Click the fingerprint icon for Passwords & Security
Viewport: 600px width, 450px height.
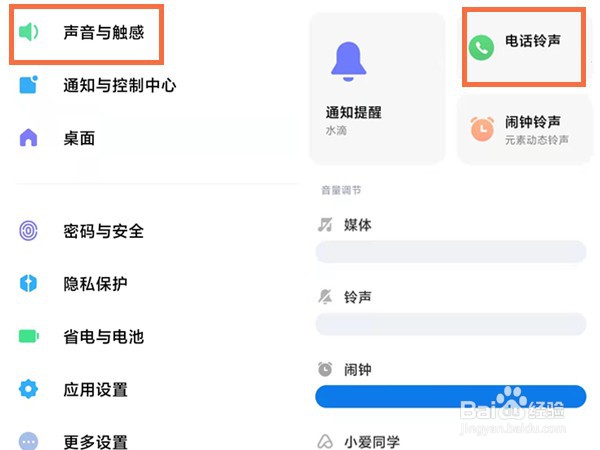(x=28, y=231)
